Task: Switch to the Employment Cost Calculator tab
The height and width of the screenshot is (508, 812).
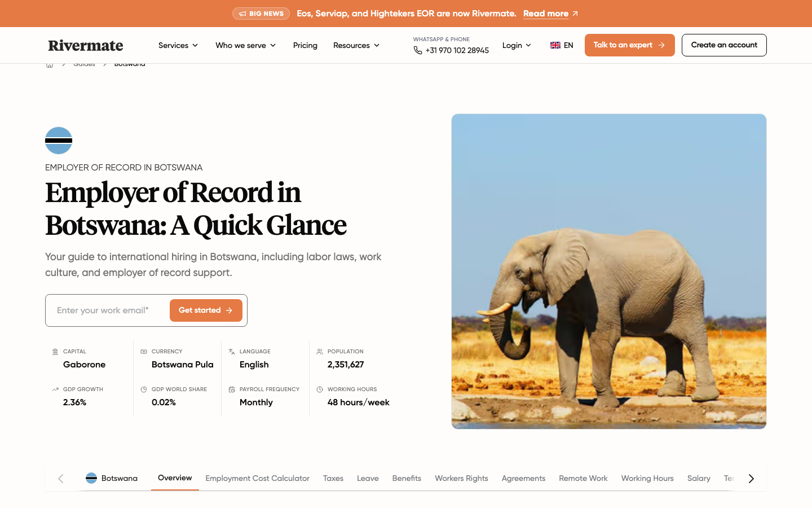Action: (257, 478)
